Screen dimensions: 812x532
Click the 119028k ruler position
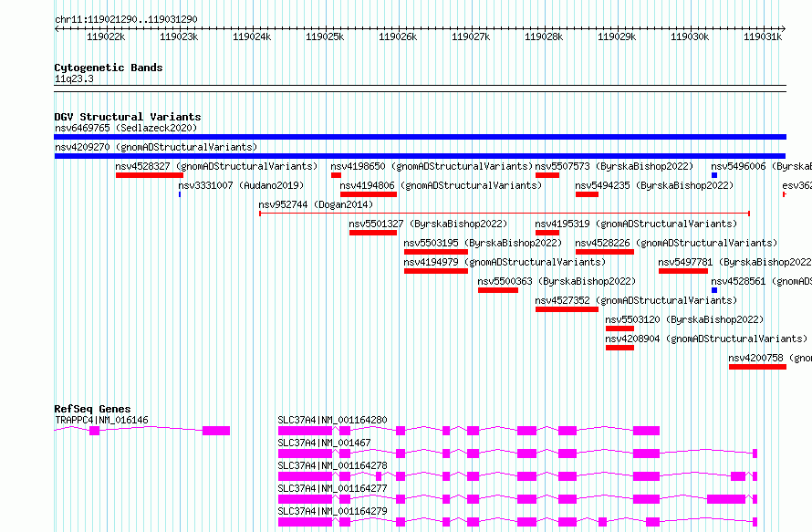coord(544,37)
